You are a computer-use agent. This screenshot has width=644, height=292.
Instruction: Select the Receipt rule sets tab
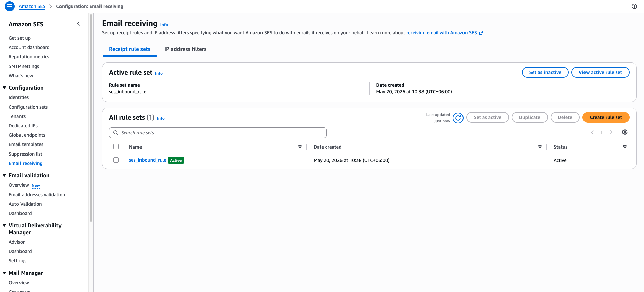click(129, 49)
